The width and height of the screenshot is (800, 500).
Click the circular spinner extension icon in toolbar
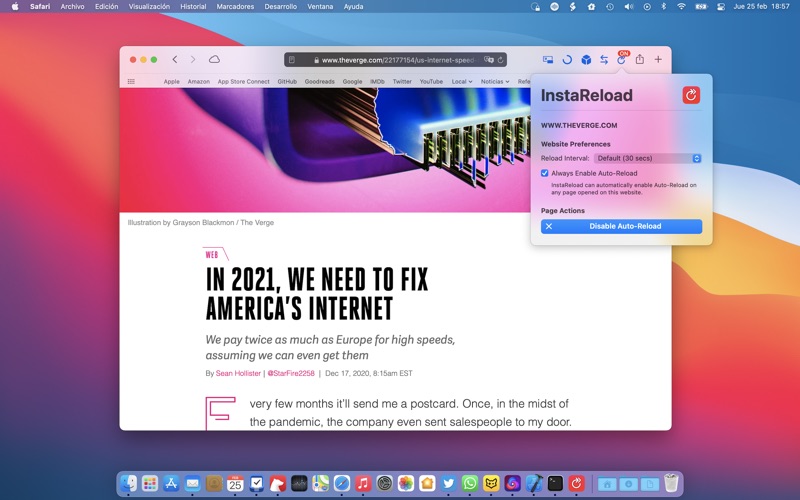click(x=567, y=60)
